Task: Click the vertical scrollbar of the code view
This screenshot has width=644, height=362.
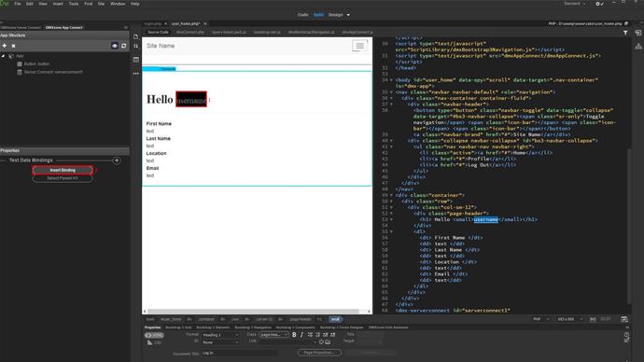Action: 629,225
